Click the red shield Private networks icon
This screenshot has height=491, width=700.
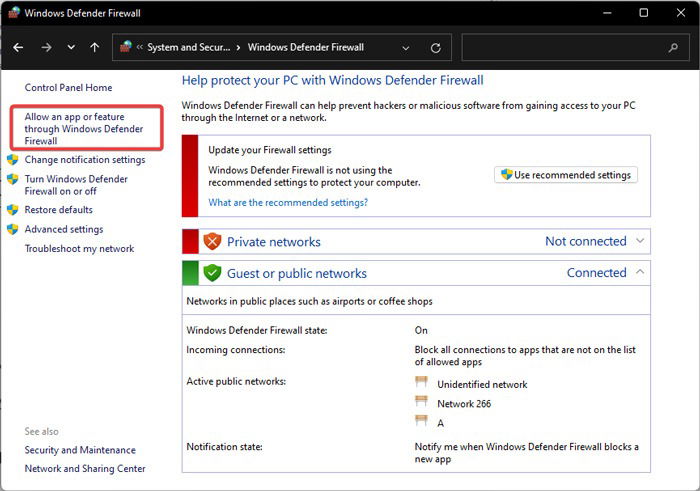(212, 241)
